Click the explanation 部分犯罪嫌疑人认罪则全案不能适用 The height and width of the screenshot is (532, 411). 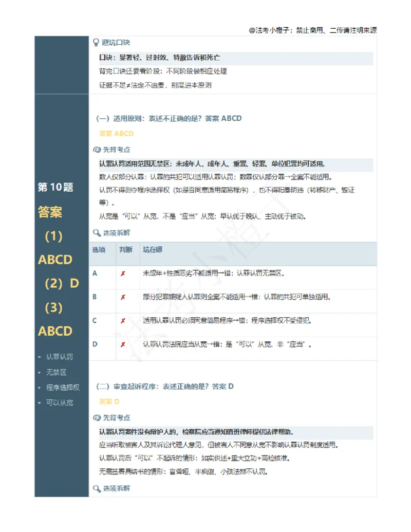click(x=237, y=297)
